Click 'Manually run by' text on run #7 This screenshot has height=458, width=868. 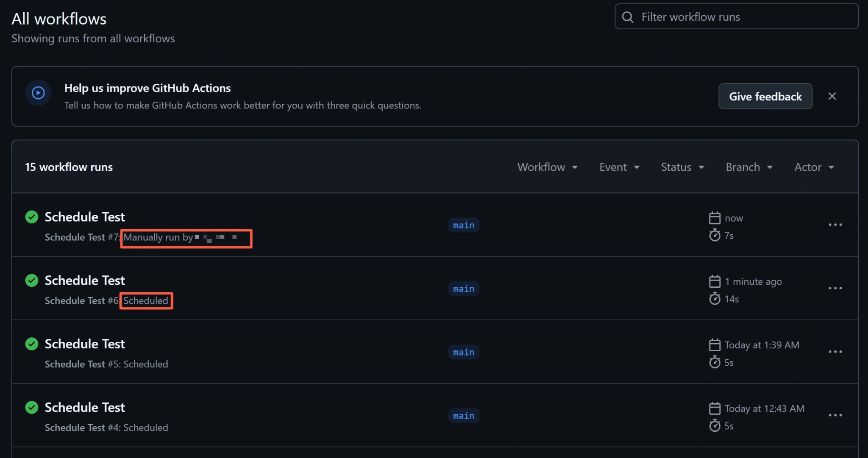pyautogui.click(x=158, y=237)
